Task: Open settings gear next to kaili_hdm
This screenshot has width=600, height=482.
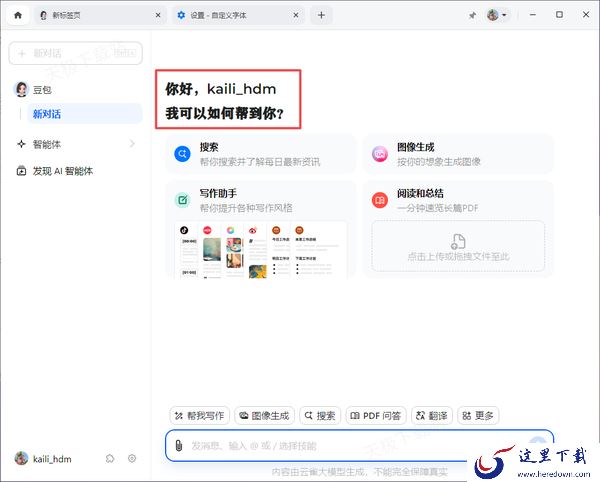Action: point(131,458)
